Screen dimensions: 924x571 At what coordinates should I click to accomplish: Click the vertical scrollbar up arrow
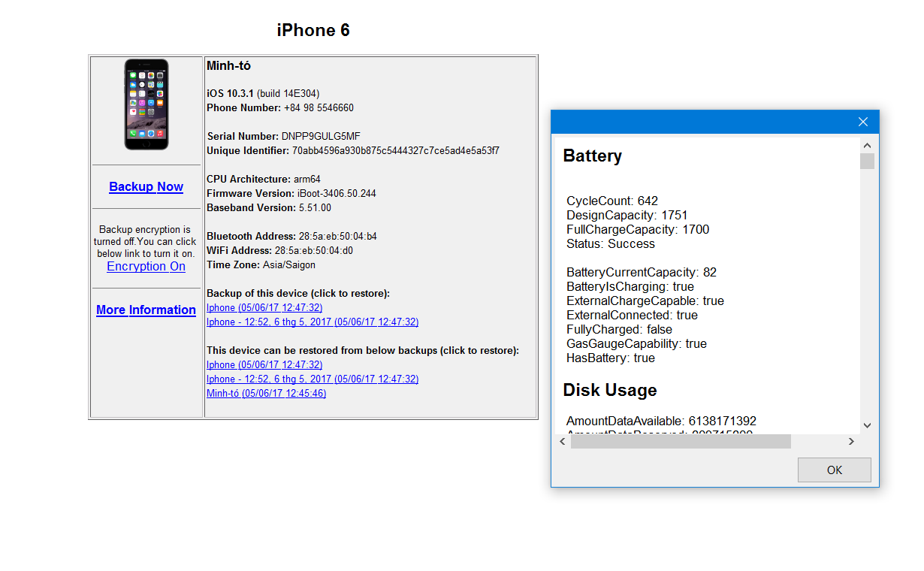click(867, 145)
